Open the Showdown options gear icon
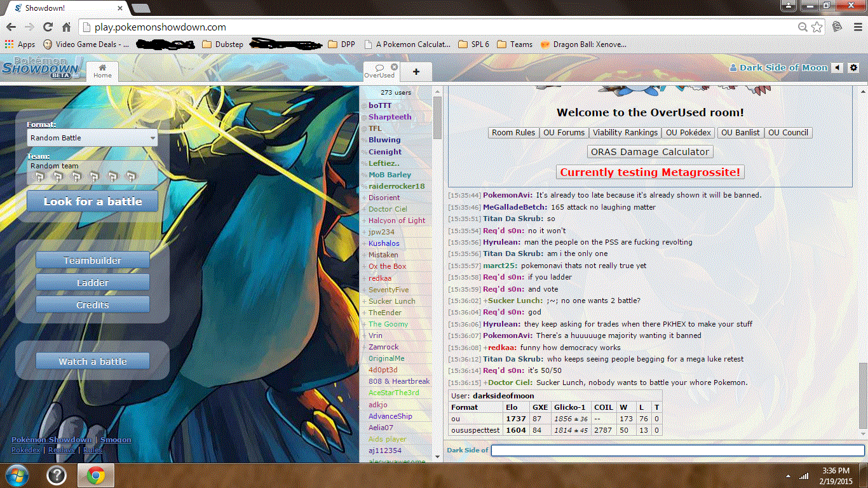The width and height of the screenshot is (868, 488). point(853,68)
